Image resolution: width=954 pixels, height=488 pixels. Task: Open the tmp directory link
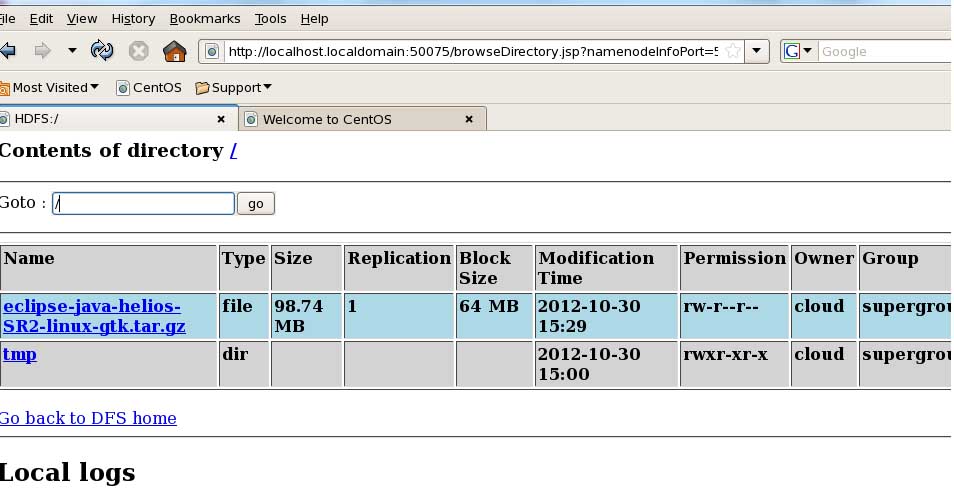click(19, 354)
